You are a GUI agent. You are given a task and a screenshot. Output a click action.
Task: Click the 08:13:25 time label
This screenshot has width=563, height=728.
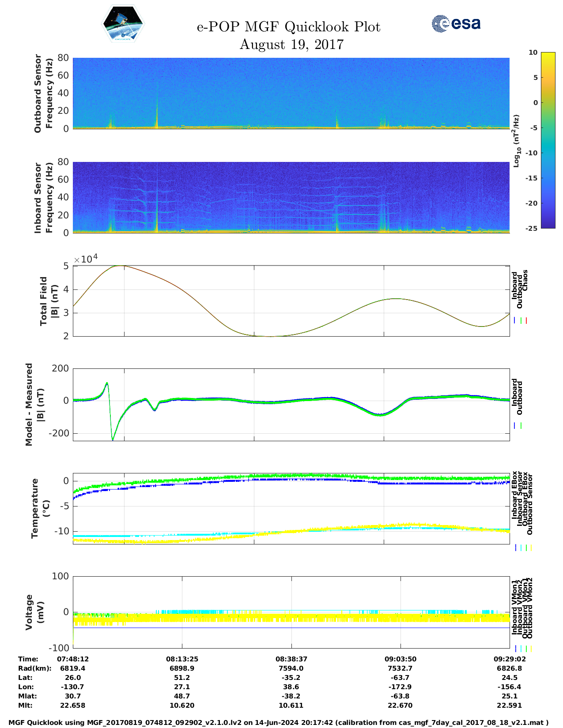[x=182, y=659]
